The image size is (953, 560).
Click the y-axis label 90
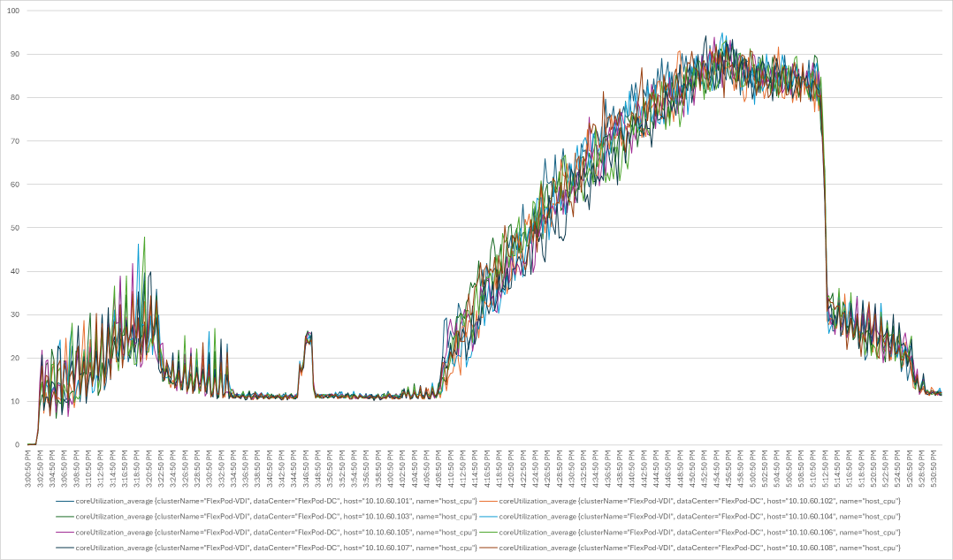15,54
